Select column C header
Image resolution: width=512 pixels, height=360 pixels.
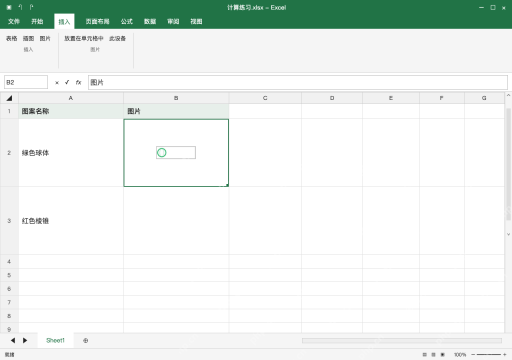(x=265, y=98)
